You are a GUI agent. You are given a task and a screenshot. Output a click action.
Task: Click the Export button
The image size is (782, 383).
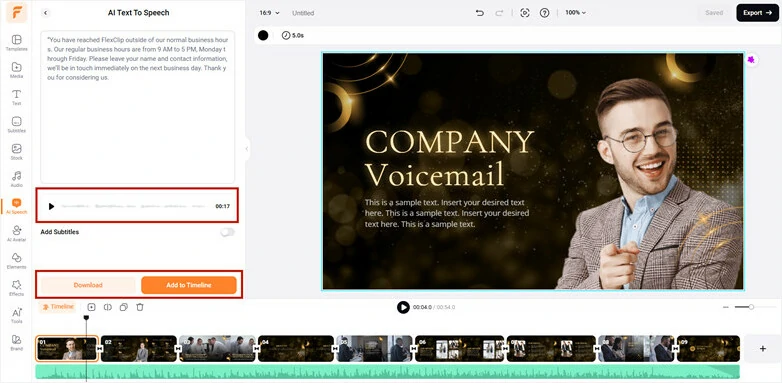click(757, 13)
